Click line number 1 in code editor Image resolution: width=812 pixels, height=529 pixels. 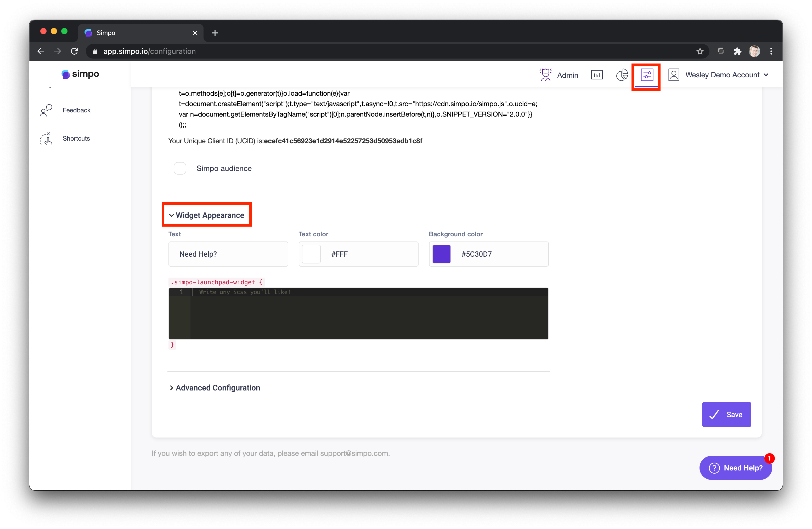click(182, 292)
